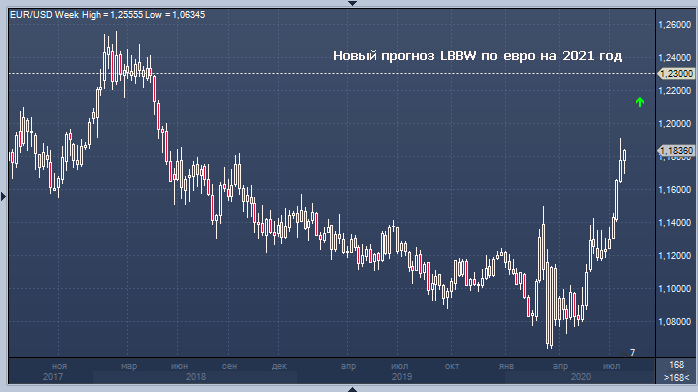Click the мар month label on timeline
This screenshot has height=392, width=698.
[129, 366]
